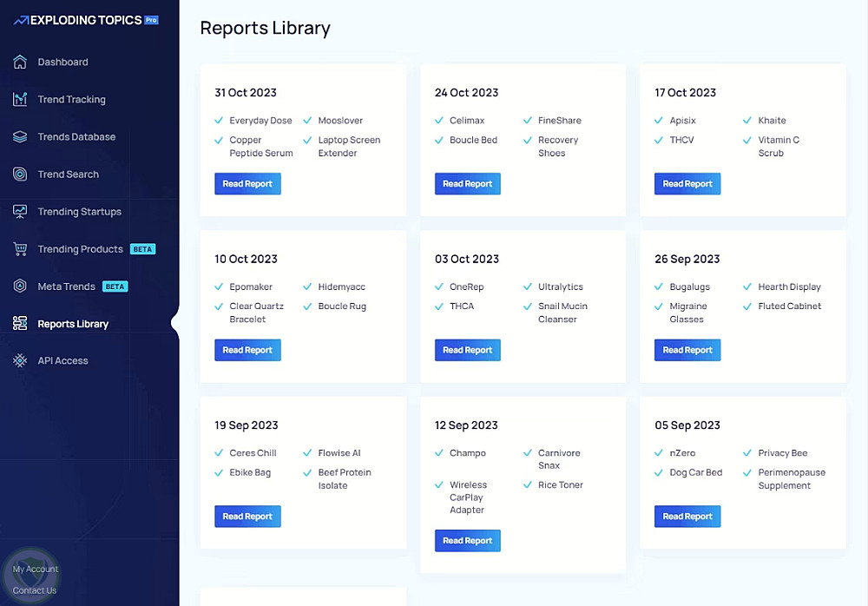Click 'Snail Mucin Cleanser' topic
This screenshot has width=868, height=606.
point(562,313)
